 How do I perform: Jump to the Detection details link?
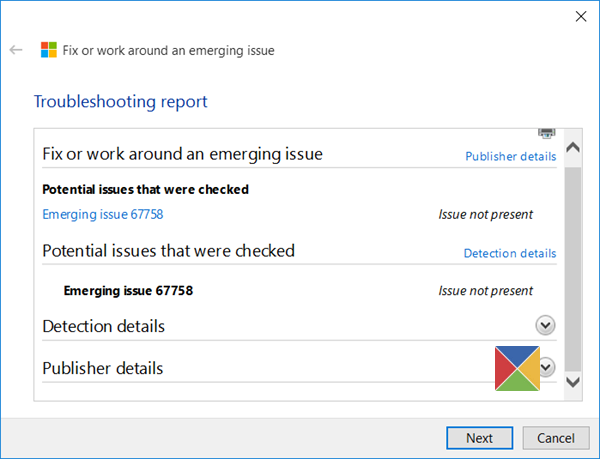click(509, 253)
